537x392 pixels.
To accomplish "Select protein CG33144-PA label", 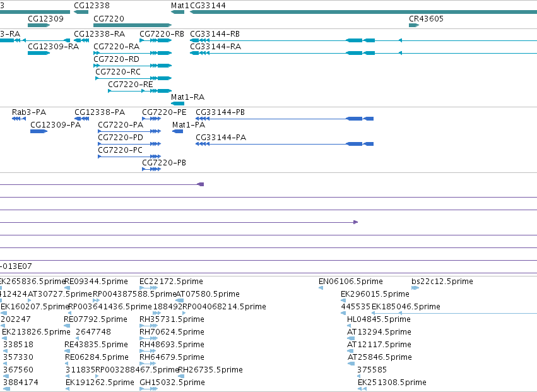I will [221, 138].
